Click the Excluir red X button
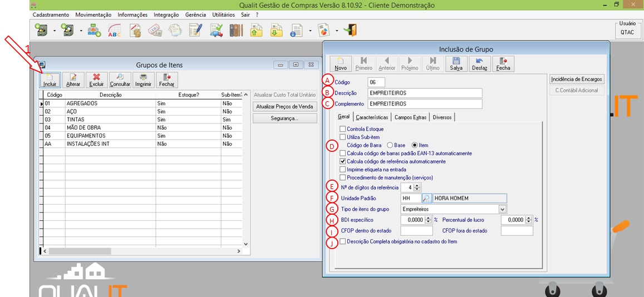Viewport: 644px width, 297px height. 97,80
